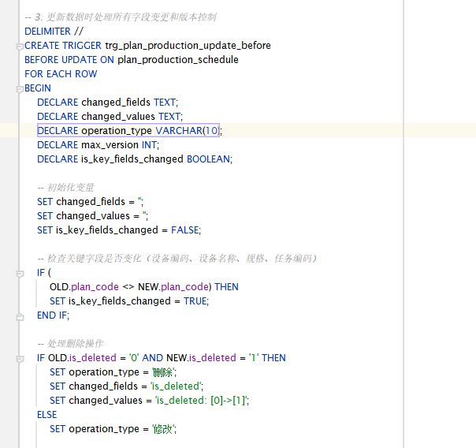Click the VARCHAR(10) type on operation_type line
The width and height of the screenshot is (476, 448).
[188, 131]
